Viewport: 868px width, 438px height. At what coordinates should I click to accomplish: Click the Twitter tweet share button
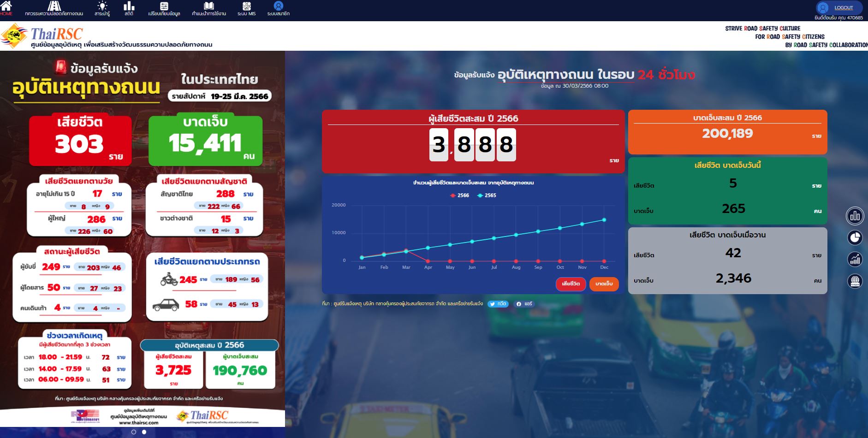tap(498, 304)
